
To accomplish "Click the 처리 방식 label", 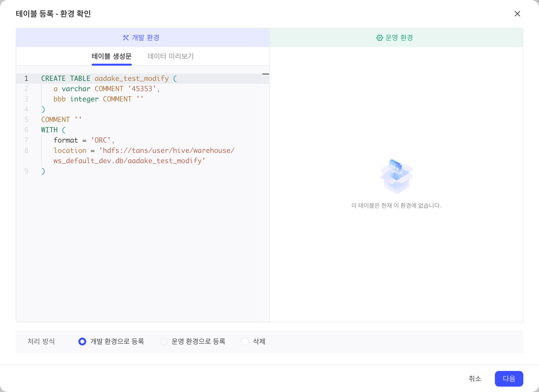I will click(41, 341).
